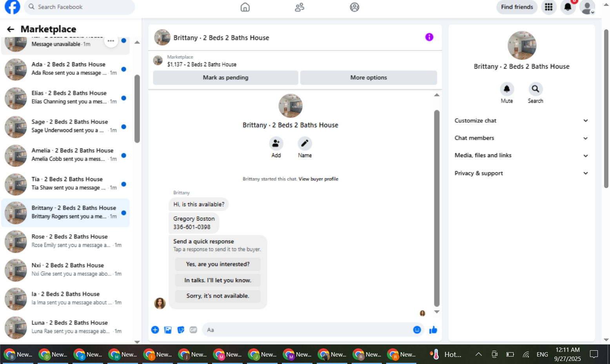Open the Nxi 2 Beds 2 Baths House conversation
Screen dimensions: 610x364
[x=65, y=270]
